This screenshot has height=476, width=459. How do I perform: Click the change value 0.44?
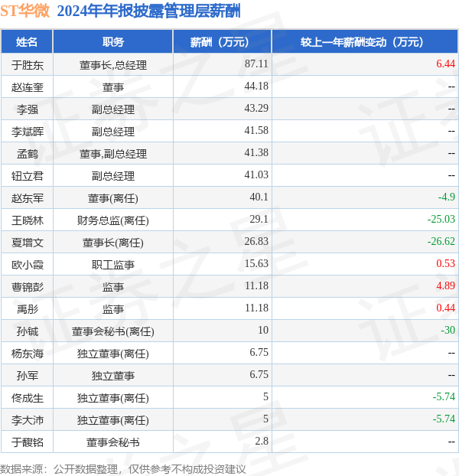[445, 308]
